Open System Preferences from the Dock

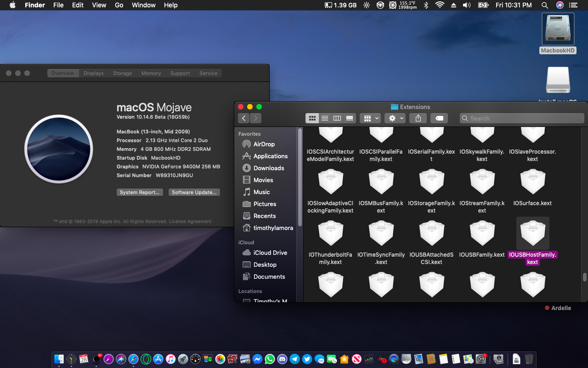point(481,359)
